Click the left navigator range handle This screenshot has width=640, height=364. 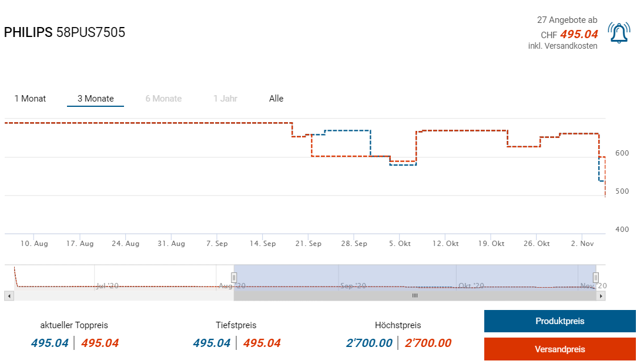[x=234, y=277]
